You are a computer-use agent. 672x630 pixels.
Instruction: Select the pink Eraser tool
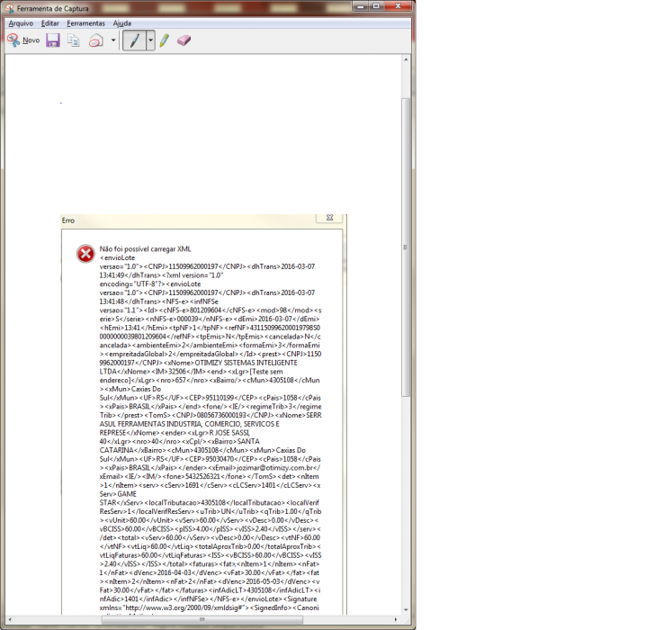click(x=184, y=40)
